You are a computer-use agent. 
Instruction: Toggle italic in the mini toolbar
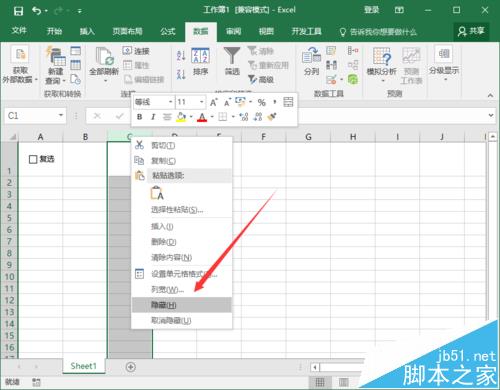[153, 117]
